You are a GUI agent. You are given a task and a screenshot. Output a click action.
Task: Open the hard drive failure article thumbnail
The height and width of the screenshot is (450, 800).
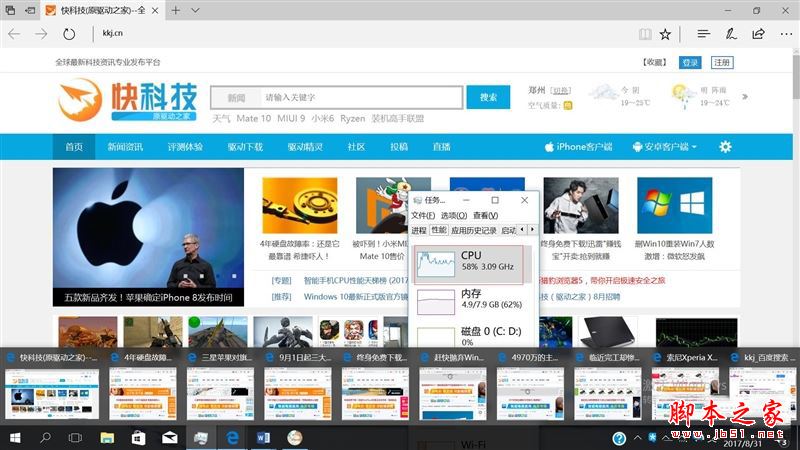pyautogui.click(x=300, y=206)
